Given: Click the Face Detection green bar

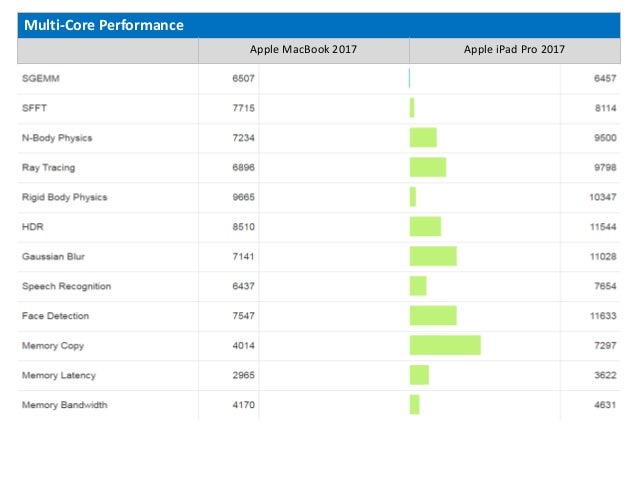Looking at the screenshot, I should point(433,316).
